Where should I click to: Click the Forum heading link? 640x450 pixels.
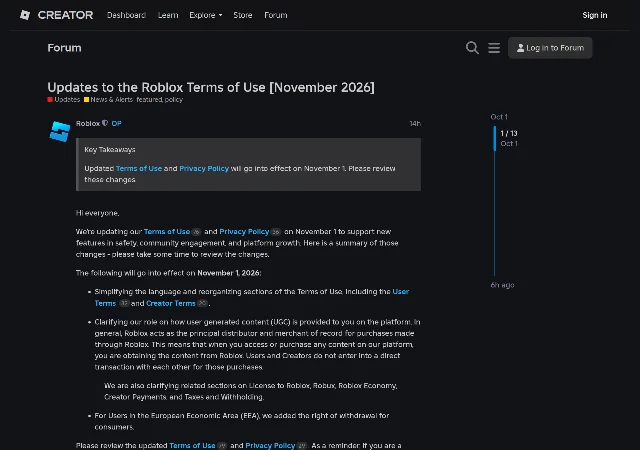(x=64, y=48)
